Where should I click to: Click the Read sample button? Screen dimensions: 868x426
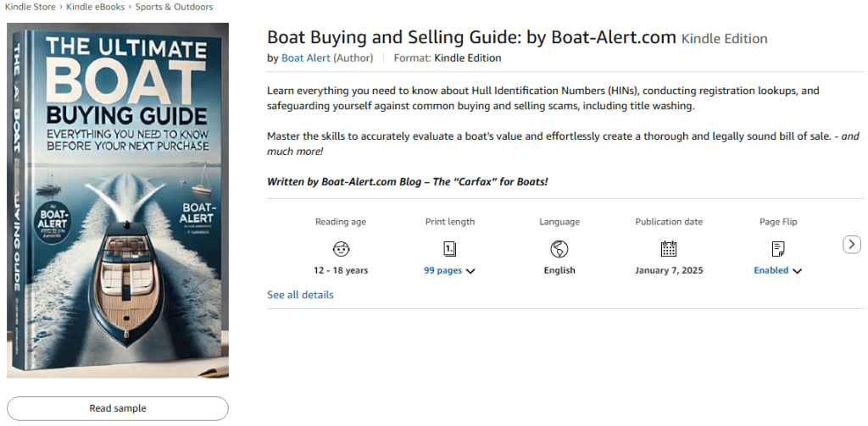click(118, 408)
